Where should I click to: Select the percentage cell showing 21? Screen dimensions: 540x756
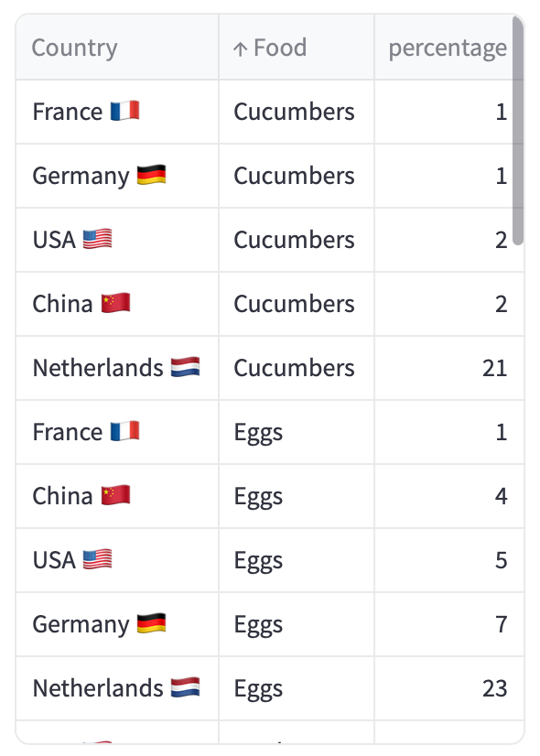point(448,368)
